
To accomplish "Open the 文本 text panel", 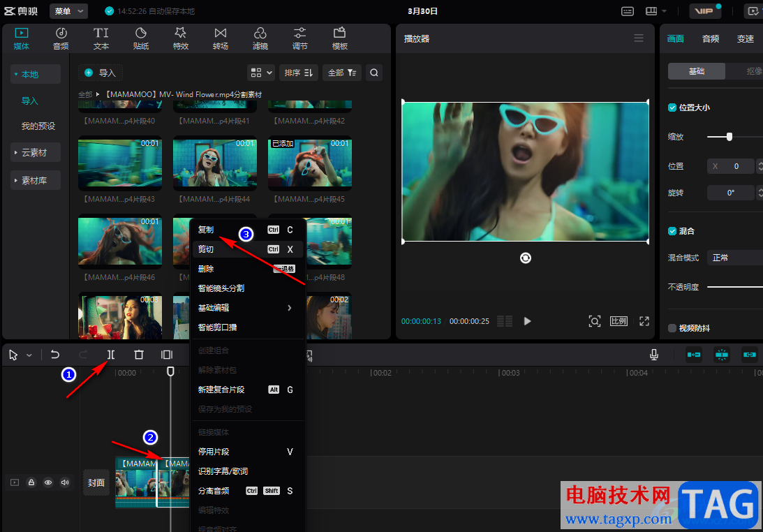I will [101, 38].
